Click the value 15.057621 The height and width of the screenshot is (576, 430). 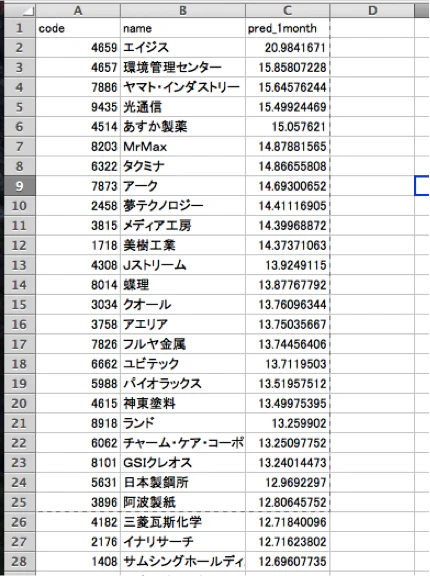[x=288, y=127]
